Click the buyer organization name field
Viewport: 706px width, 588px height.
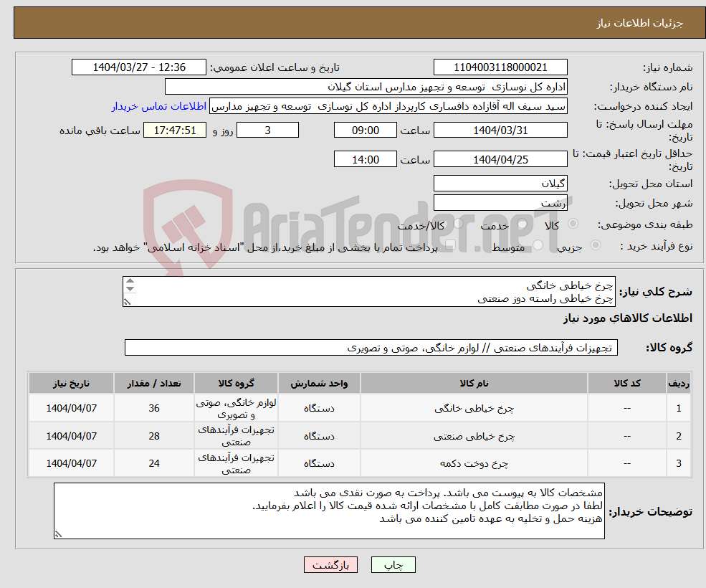tap(366, 87)
